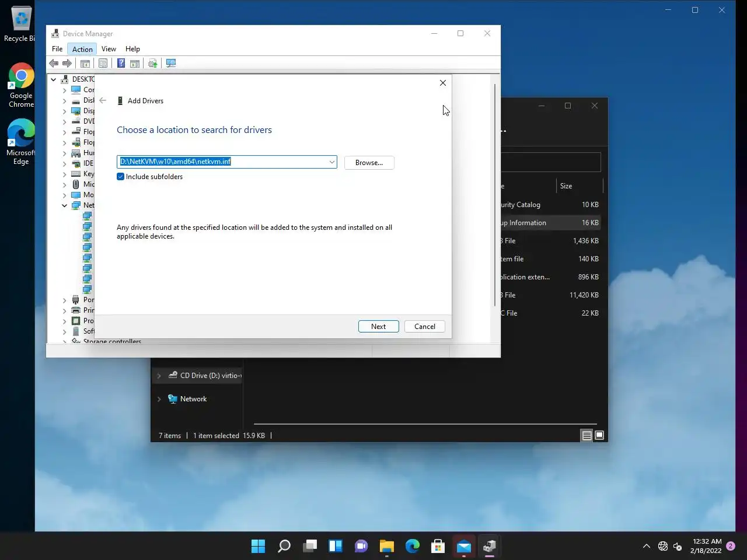747x560 pixels.
Task: Click the notification count badge
Action: 731,546
